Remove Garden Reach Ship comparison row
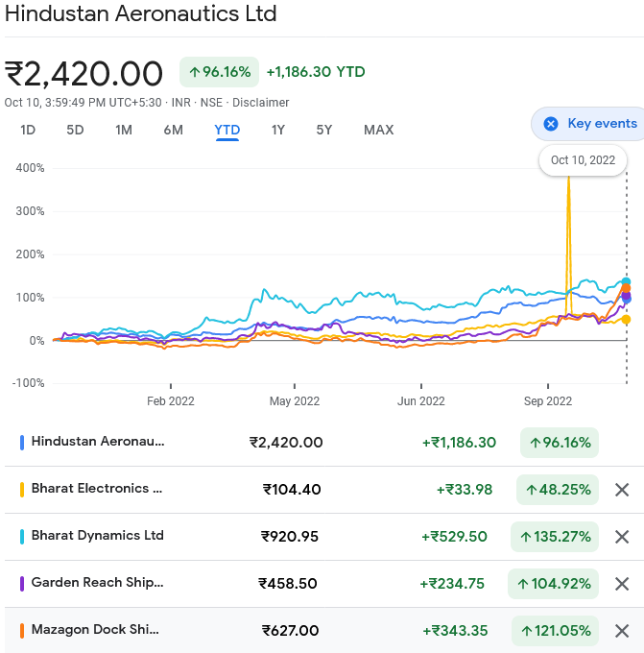 pyautogui.click(x=622, y=584)
